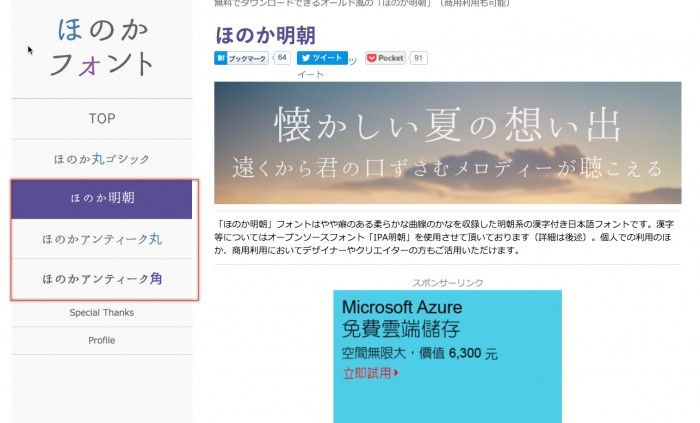Click the スポンサーリンク label
Viewport: 700px width, 423px height.
tap(447, 283)
